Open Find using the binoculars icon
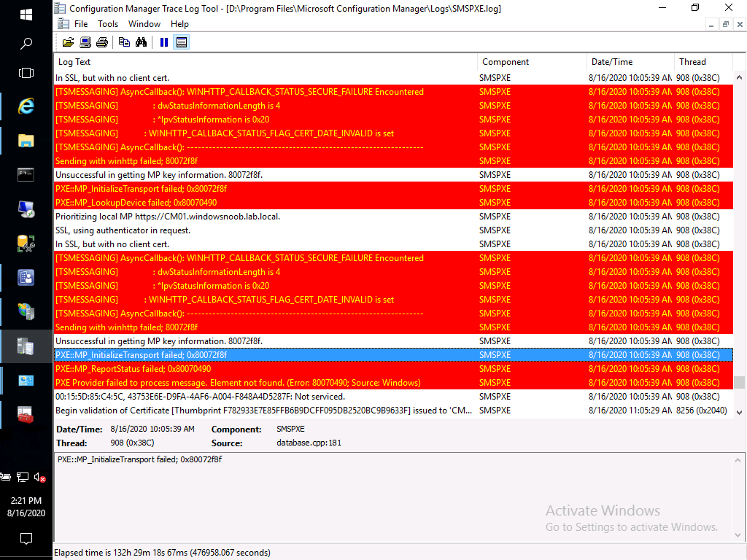The width and height of the screenshot is (747, 560). click(x=141, y=42)
